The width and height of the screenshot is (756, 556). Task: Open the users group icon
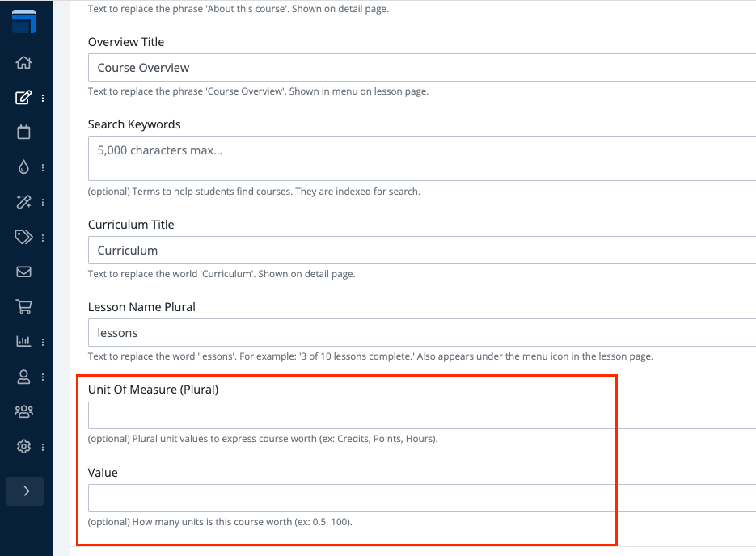[23, 412]
